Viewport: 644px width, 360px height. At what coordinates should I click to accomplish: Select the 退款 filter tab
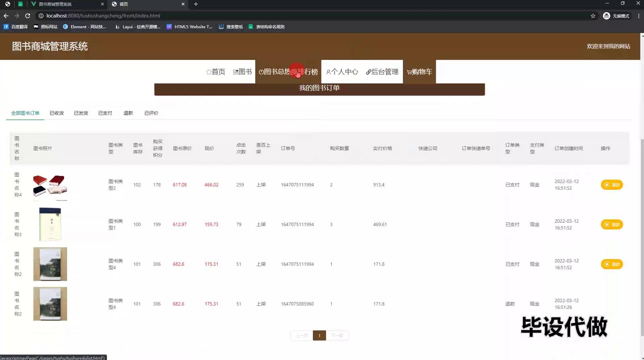tap(128, 113)
